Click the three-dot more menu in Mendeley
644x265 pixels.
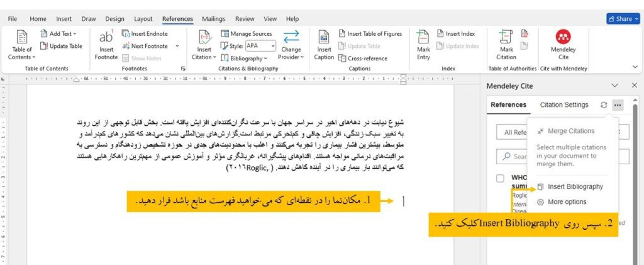tap(618, 105)
